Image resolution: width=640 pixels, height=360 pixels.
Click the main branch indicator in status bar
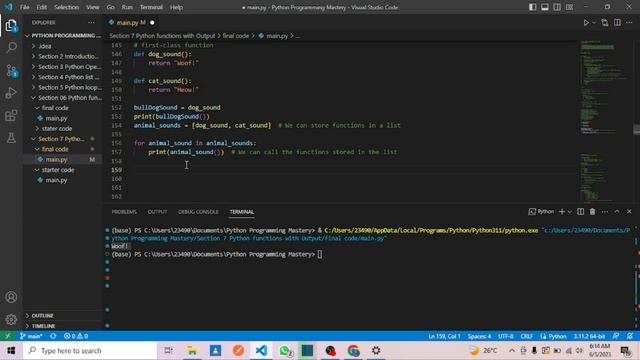tap(31, 336)
